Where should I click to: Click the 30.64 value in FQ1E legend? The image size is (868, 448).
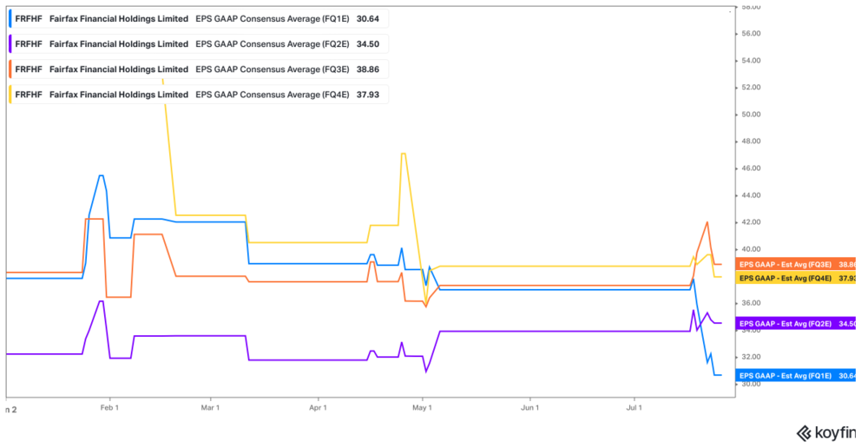(367, 19)
